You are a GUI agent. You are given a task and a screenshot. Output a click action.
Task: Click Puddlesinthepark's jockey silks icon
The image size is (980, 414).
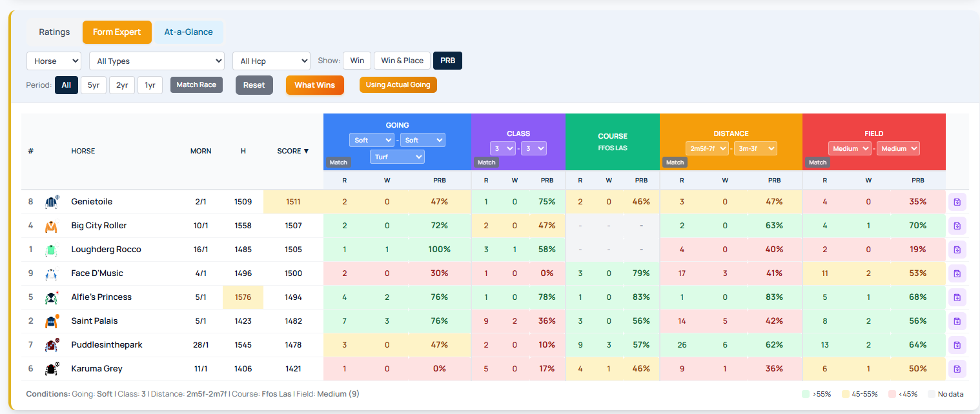[x=52, y=345]
